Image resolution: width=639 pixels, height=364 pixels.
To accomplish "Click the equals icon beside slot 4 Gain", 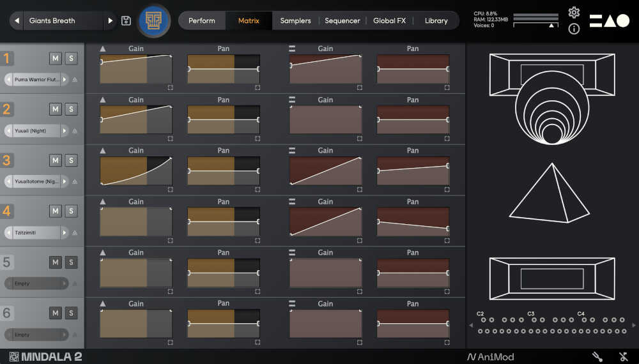I will pos(292,202).
